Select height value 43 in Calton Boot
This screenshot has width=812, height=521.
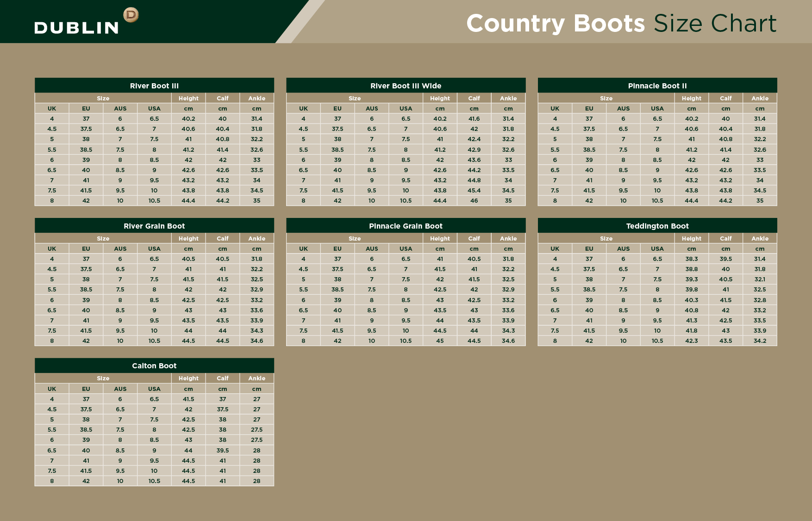(x=188, y=440)
